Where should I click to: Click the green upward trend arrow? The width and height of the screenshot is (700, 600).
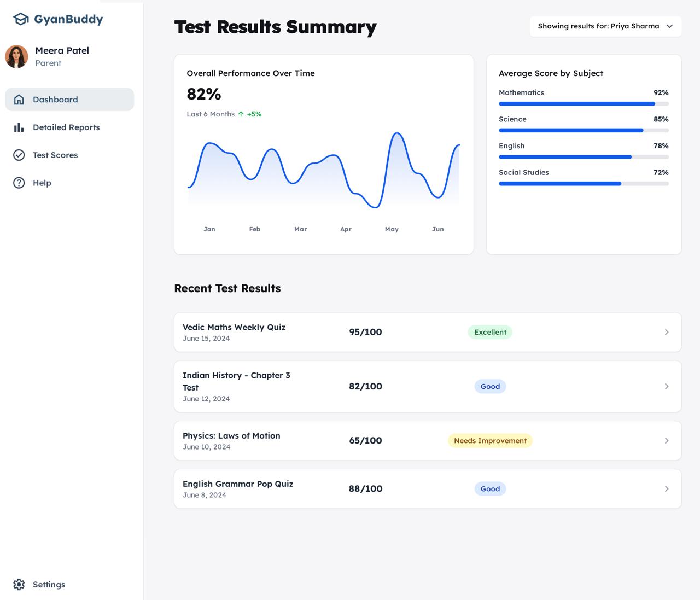tap(241, 114)
